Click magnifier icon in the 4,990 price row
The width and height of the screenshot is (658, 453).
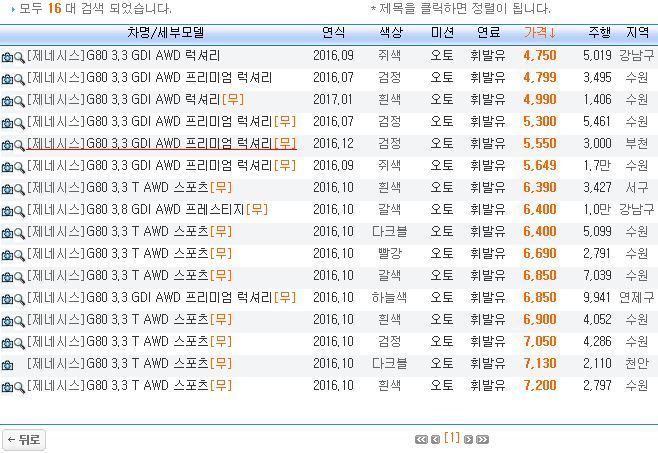tap(19, 102)
